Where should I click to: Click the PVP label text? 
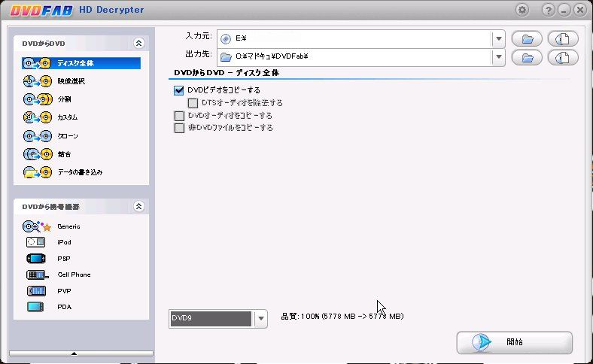64,291
